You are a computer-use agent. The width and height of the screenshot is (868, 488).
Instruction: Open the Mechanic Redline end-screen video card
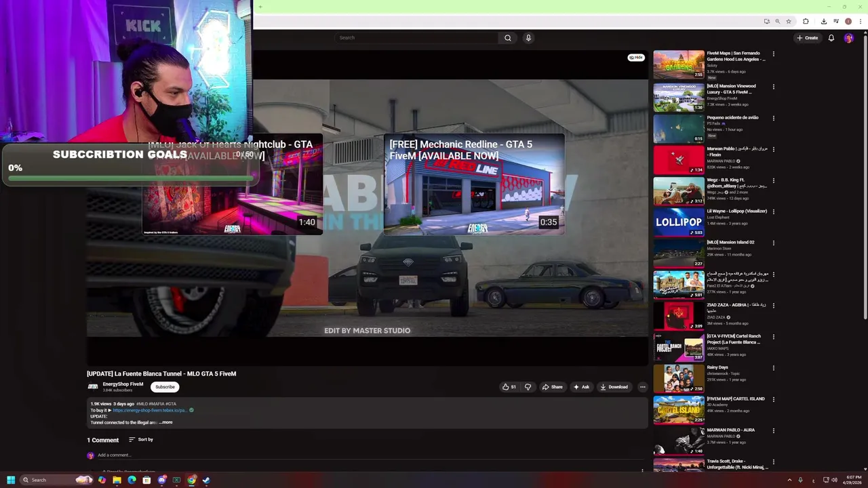(x=474, y=184)
